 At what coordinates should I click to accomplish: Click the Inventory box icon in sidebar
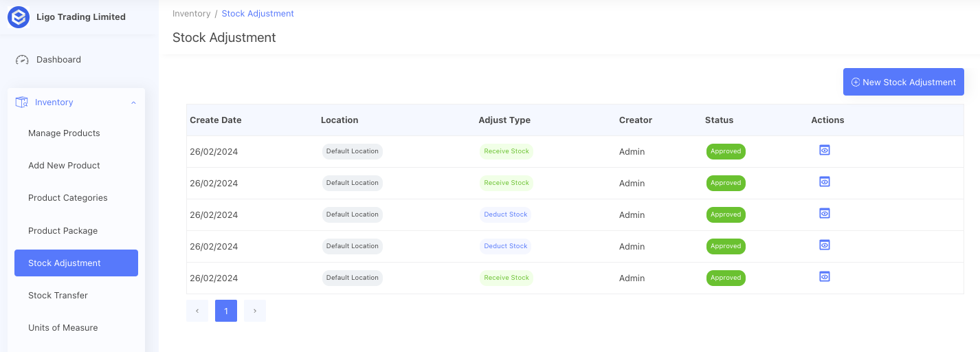click(21, 102)
